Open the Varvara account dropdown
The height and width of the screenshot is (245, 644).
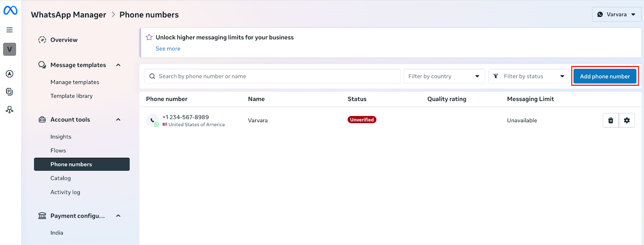pyautogui.click(x=616, y=14)
